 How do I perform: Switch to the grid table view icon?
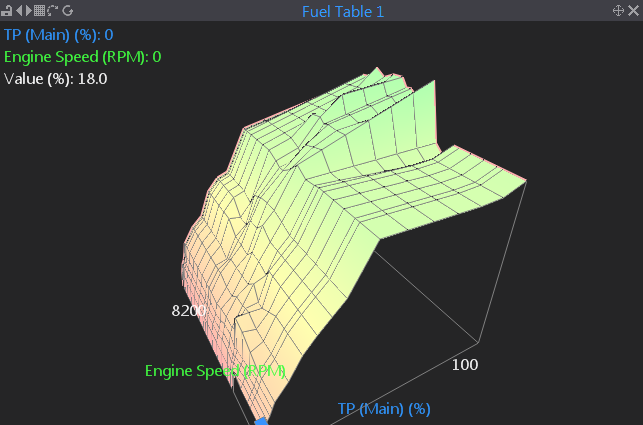click(x=39, y=11)
